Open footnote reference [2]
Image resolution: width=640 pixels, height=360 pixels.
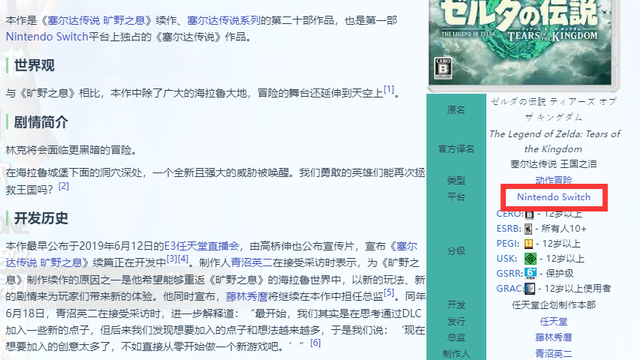(64, 186)
